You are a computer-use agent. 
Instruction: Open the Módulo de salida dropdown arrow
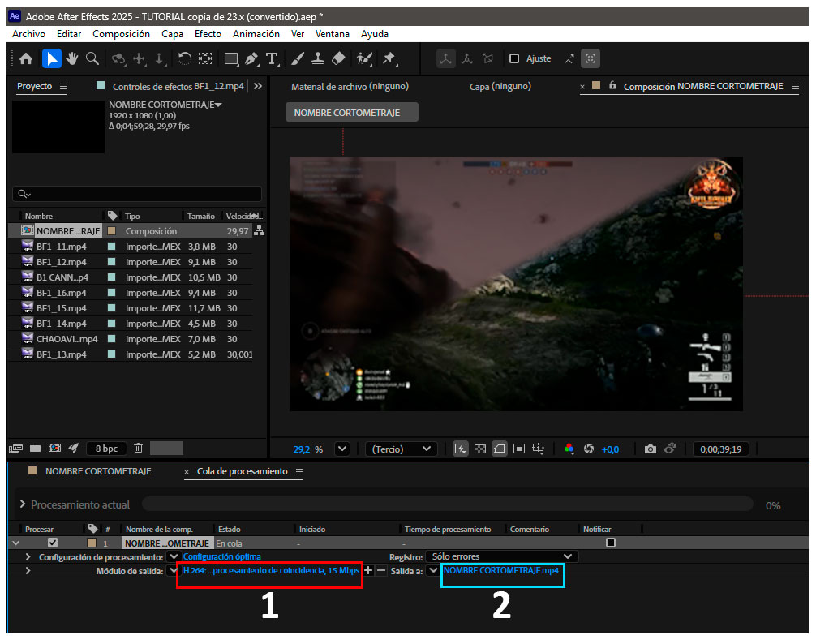[174, 571]
